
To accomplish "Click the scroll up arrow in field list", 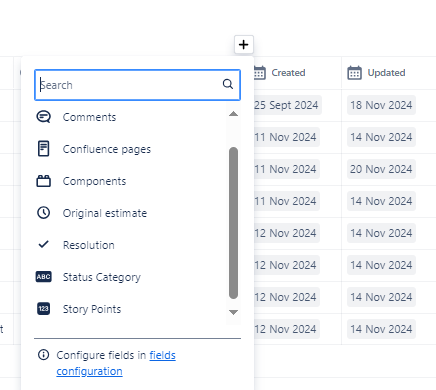I will [x=233, y=114].
